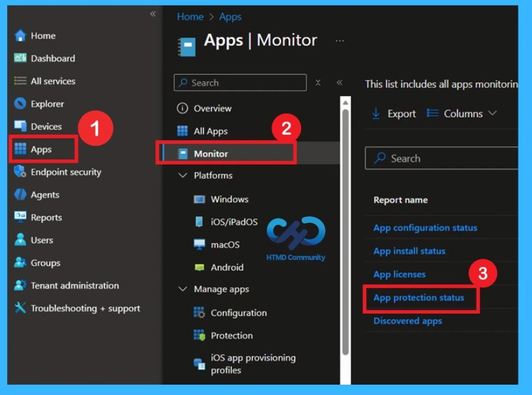Image resolution: width=532 pixels, height=395 pixels.
Task: Open the App protection status report
Action: point(420,298)
